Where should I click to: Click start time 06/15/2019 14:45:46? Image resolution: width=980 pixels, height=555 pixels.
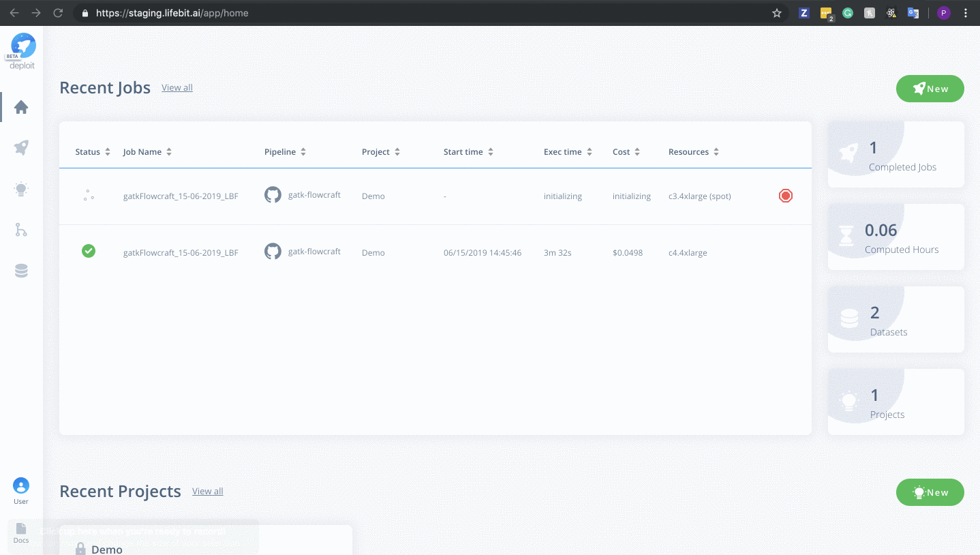pos(483,253)
